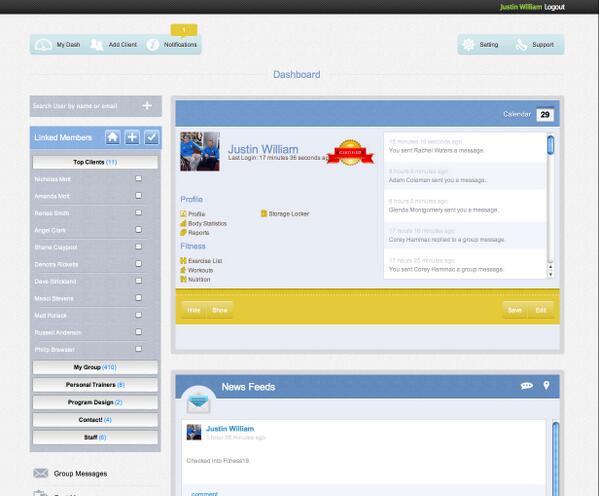
Task: Click the checkmark icon in Linked Members header
Action: point(152,138)
